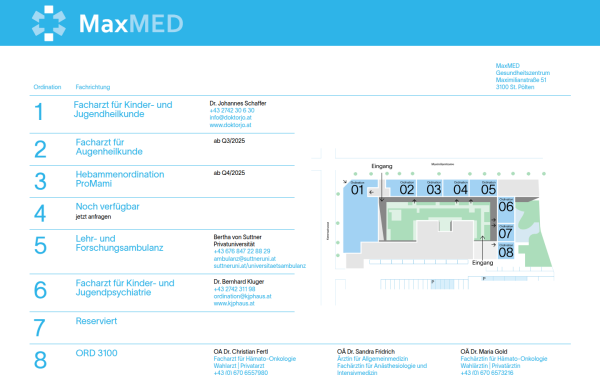The height and width of the screenshot is (375, 600).
Task: Click 'Bertha von Suttner Privatuniversität' name
Action: pos(238,241)
